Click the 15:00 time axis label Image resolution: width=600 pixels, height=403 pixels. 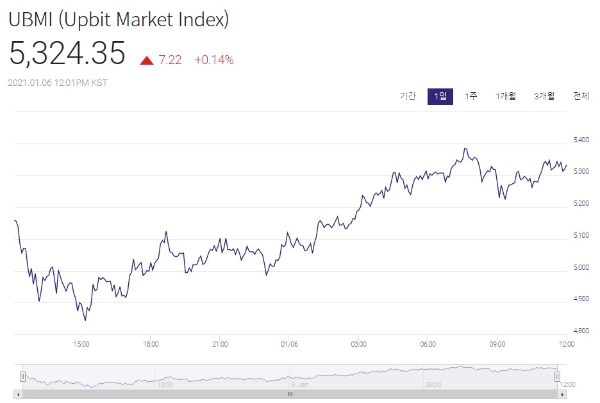83,344
